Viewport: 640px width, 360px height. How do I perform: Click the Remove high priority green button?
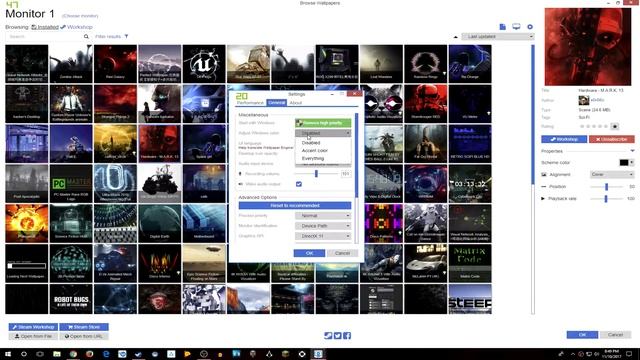click(323, 123)
